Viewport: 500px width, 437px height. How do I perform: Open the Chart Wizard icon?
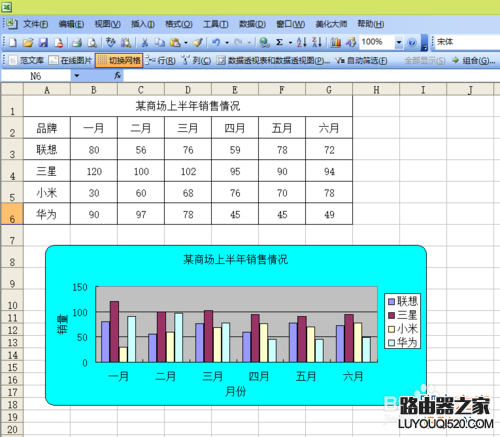pyautogui.click(x=336, y=42)
